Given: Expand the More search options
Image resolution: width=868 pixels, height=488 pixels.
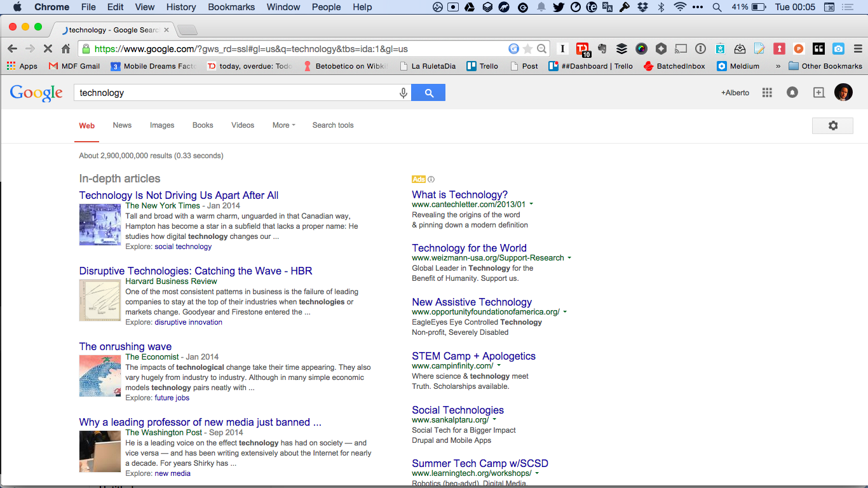Looking at the screenshot, I should [283, 125].
